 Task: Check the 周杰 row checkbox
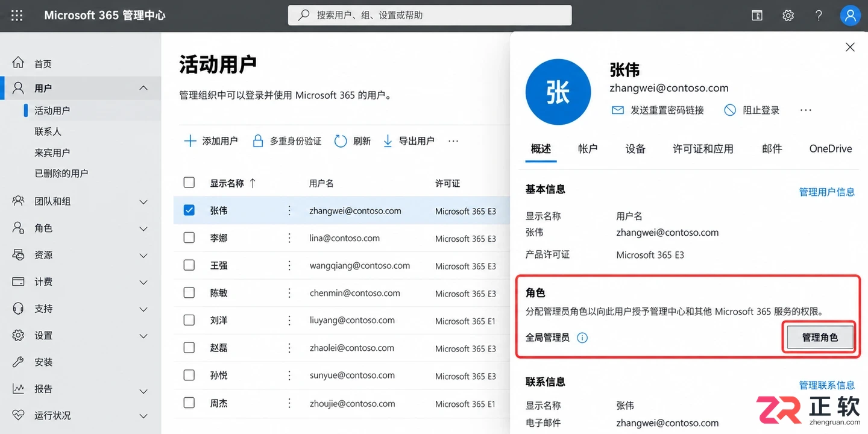pos(189,403)
